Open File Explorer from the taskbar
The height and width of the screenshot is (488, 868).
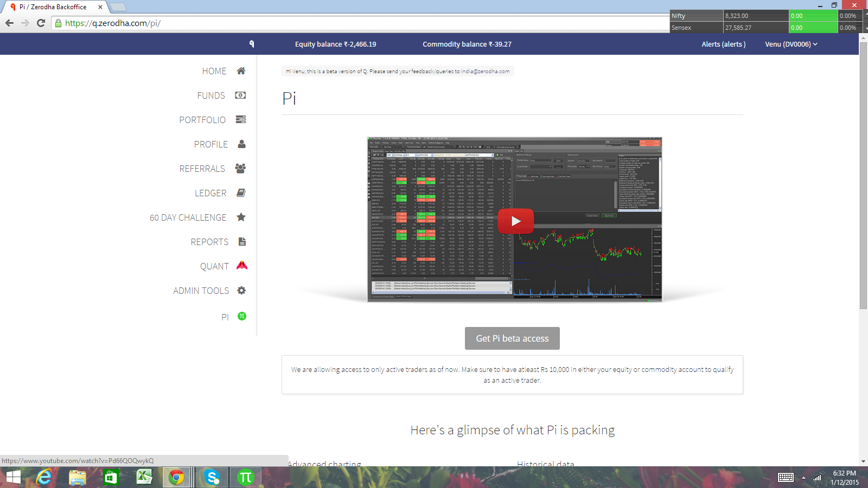(x=78, y=477)
